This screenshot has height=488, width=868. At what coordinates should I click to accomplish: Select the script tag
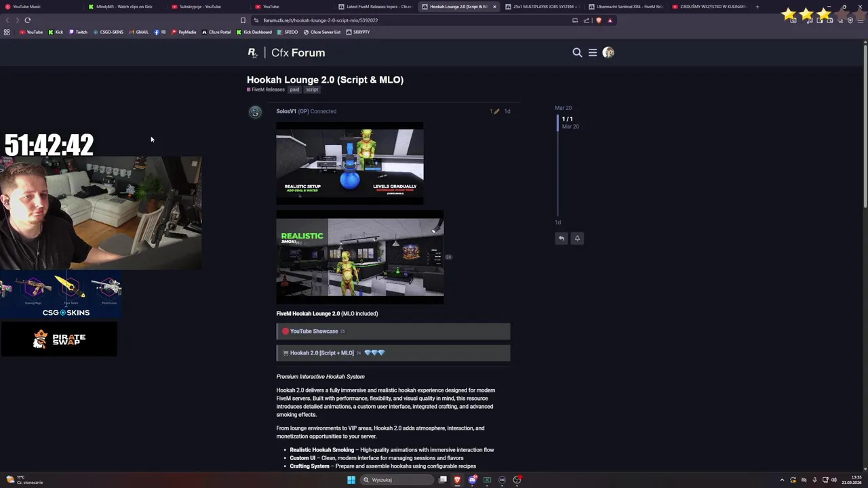pos(312,89)
